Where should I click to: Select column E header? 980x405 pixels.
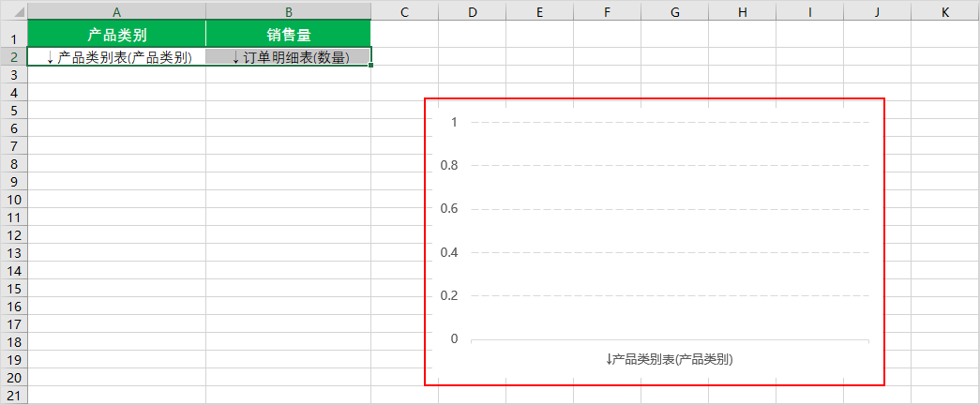(539, 11)
